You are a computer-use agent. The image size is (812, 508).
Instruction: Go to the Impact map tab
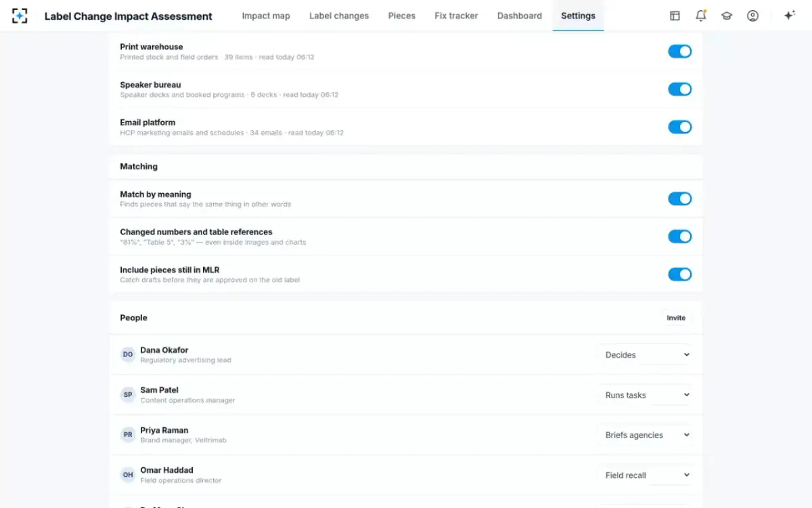click(266, 16)
